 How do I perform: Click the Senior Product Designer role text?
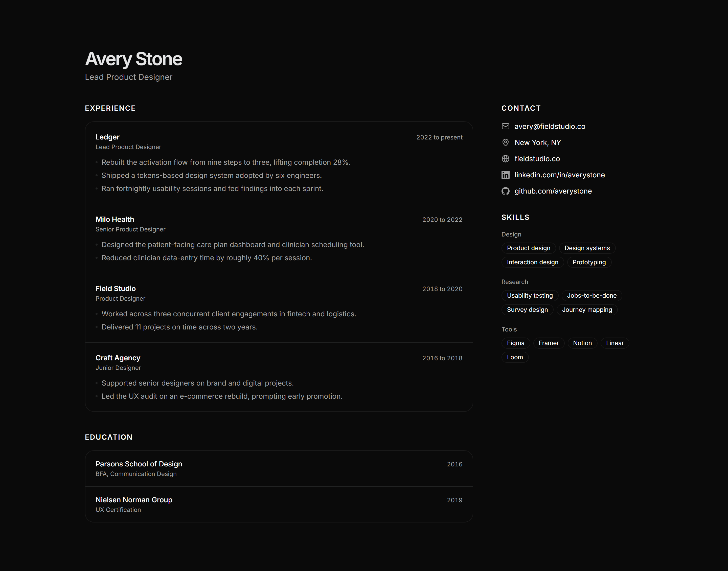(x=130, y=229)
